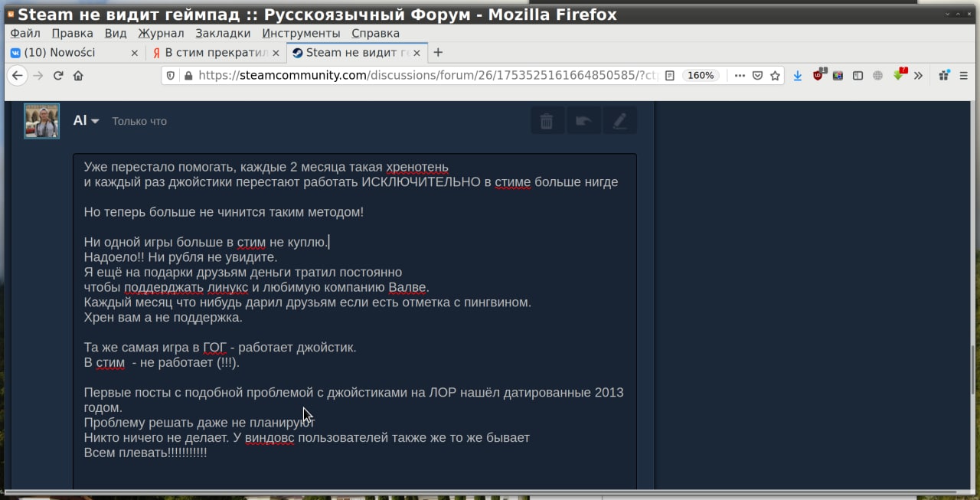Click the grey globe extension icon
980x500 pixels.
pos(877,76)
